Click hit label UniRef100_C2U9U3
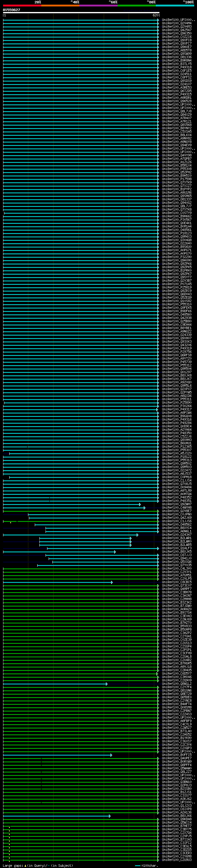The width and height of the screenshot is (197, 868). [x=177, y=860]
